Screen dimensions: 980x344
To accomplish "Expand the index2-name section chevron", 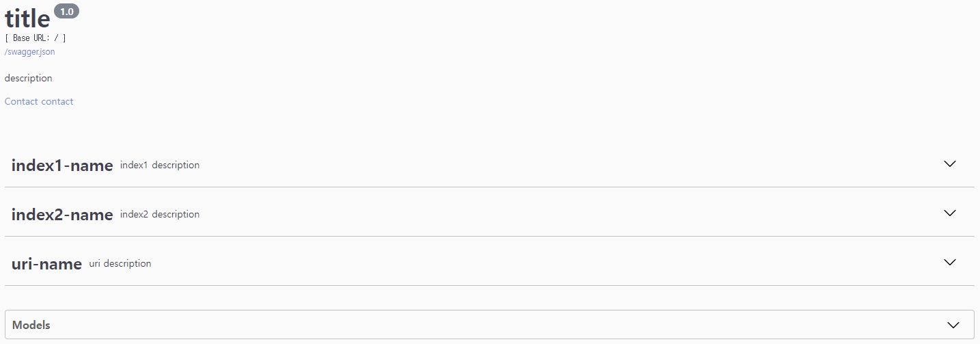I will point(949,213).
